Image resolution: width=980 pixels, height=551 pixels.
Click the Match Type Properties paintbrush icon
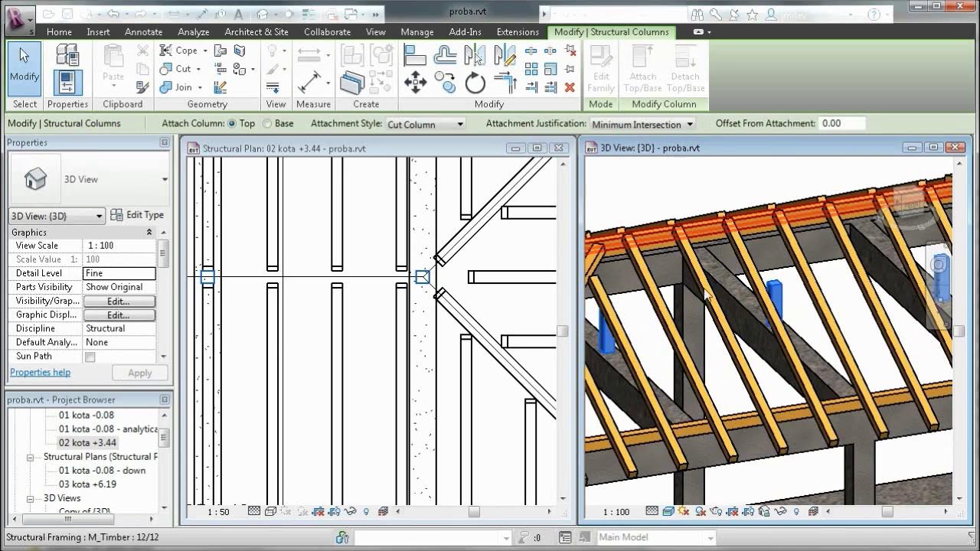coord(142,87)
